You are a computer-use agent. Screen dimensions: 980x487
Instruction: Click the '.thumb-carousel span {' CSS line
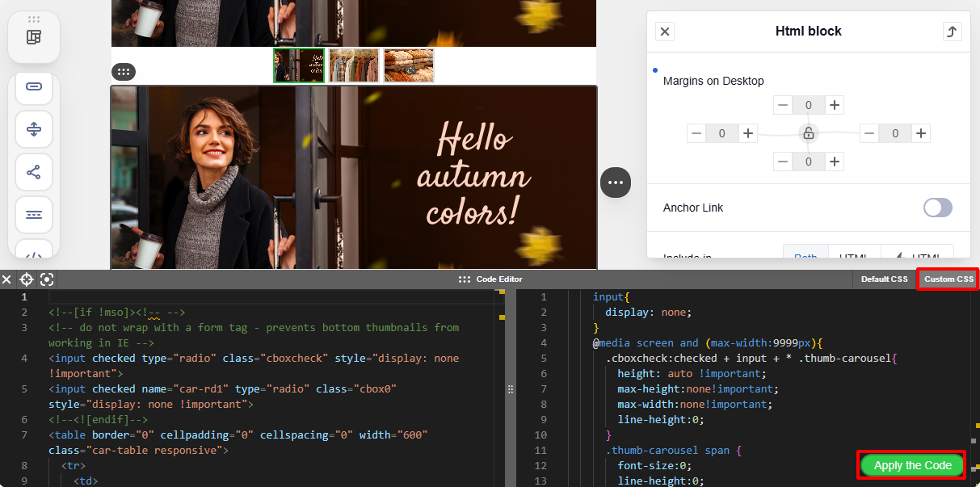click(674, 450)
